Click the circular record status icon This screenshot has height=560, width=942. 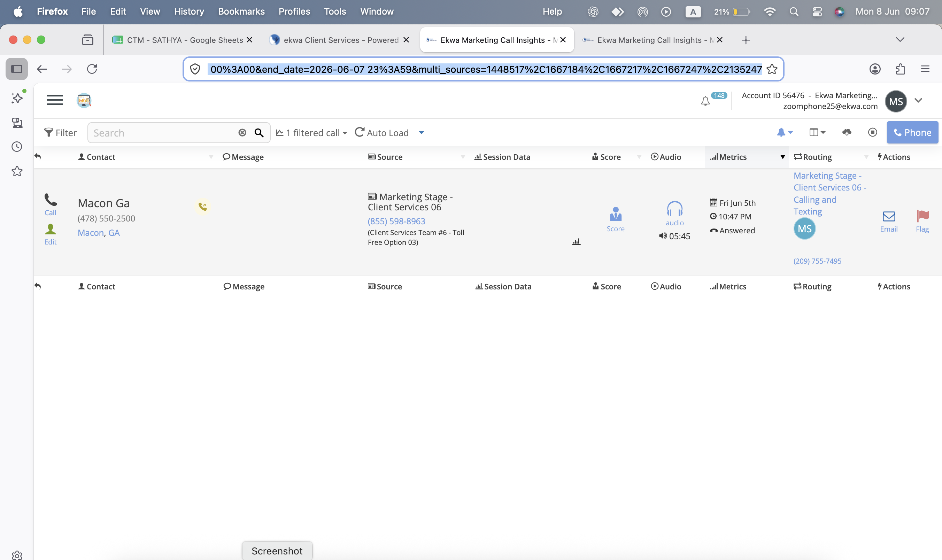(x=872, y=132)
